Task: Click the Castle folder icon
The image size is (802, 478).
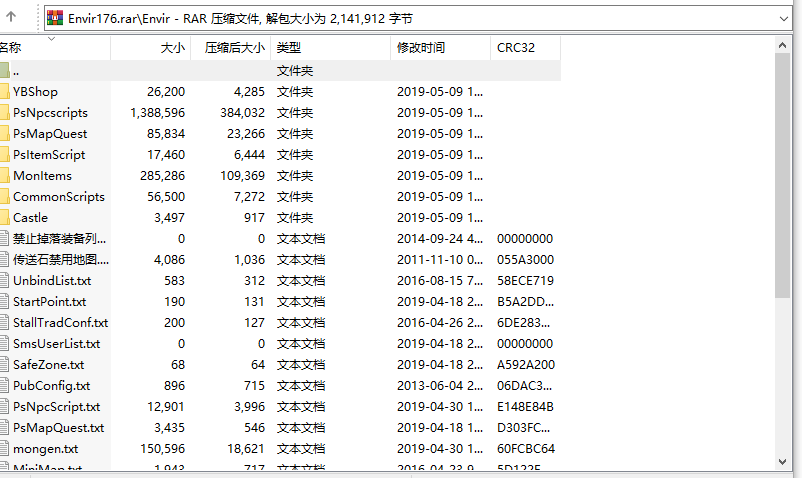Action: 4,218
